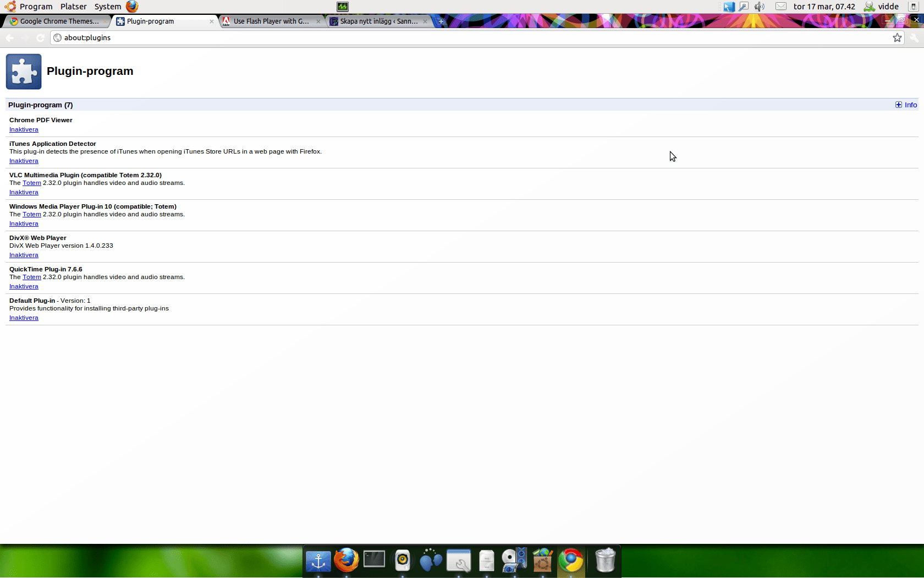Click Inaktivera under Default Plug-in
This screenshot has height=578, width=924.
point(24,318)
